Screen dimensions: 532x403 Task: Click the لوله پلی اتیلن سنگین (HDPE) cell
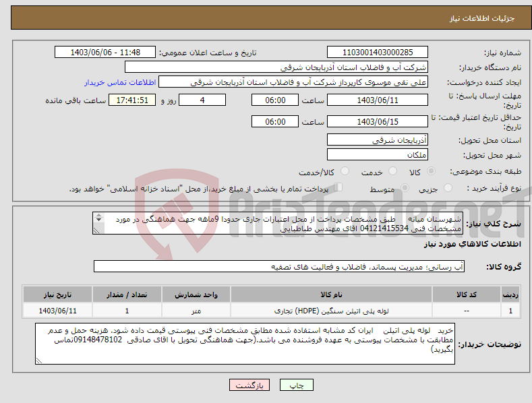pos(331,311)
